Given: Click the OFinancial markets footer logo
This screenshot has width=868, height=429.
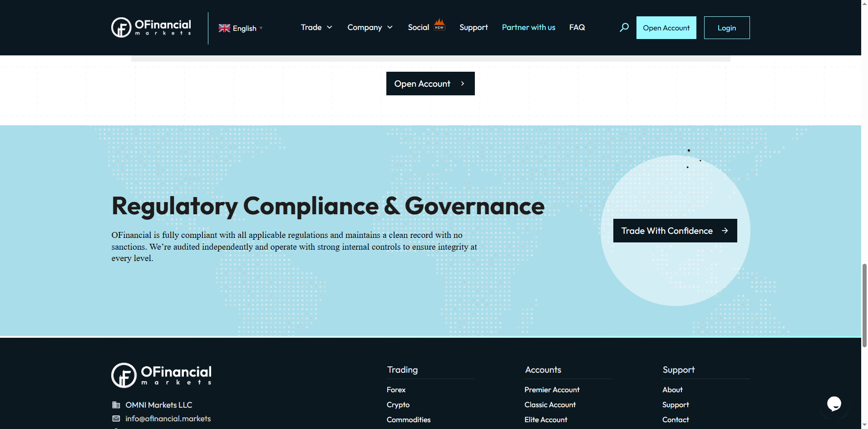Looking at the screenshot, I should (x=162, y=375).
